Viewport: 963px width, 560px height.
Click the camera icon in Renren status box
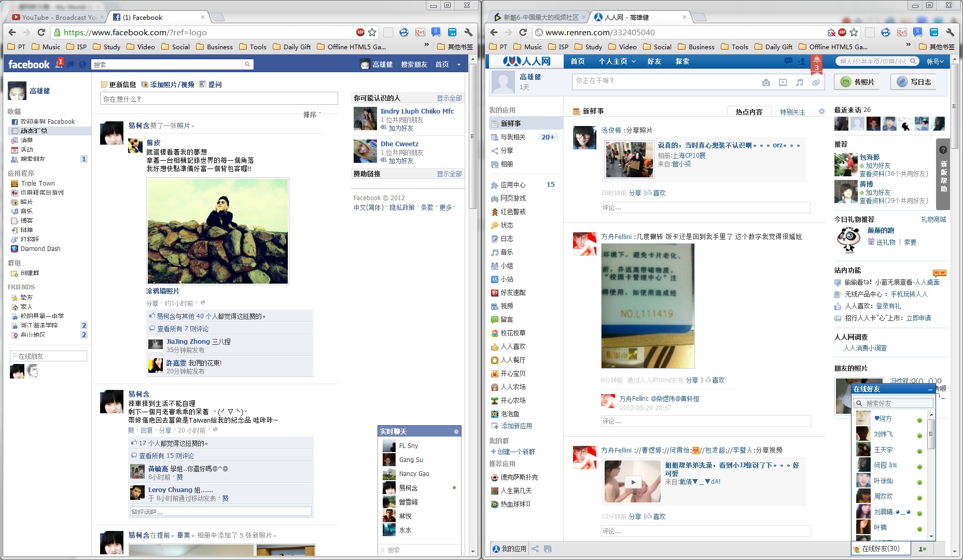click(766, 82)
